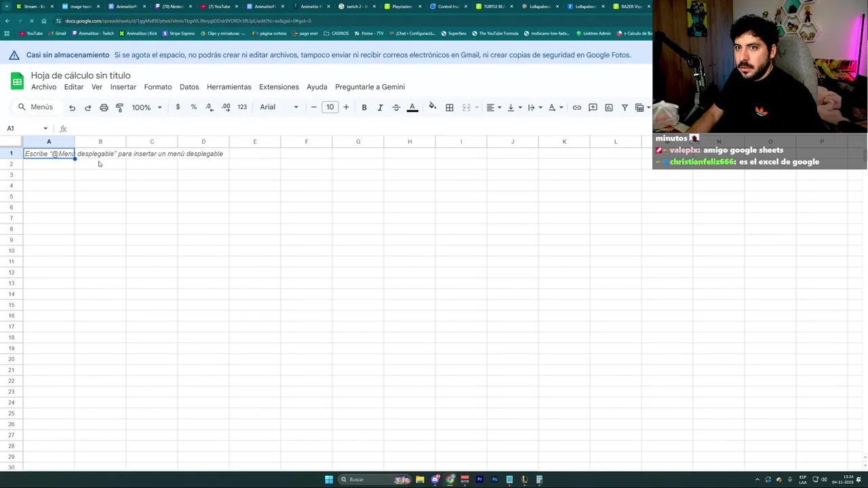Open the Herramientas menu
The image size is (868, 488).
229,87
